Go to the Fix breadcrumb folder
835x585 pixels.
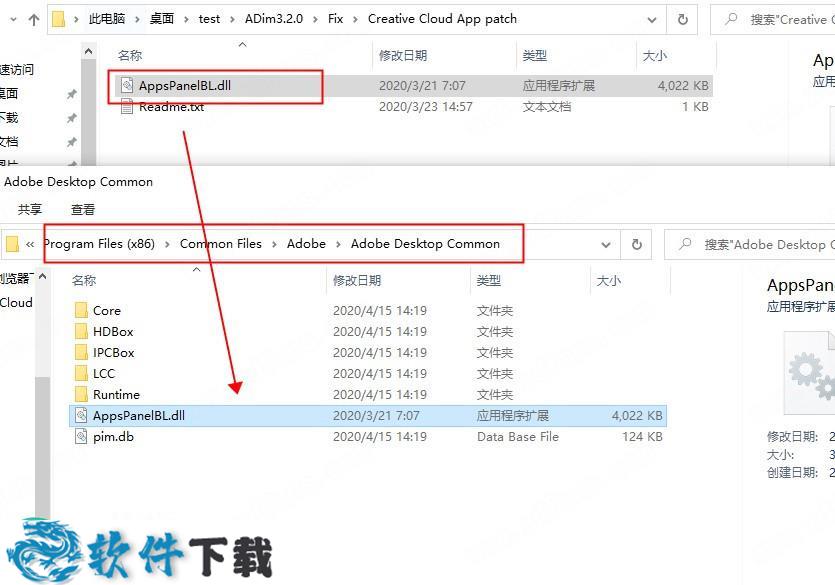[x=335, y=19]
